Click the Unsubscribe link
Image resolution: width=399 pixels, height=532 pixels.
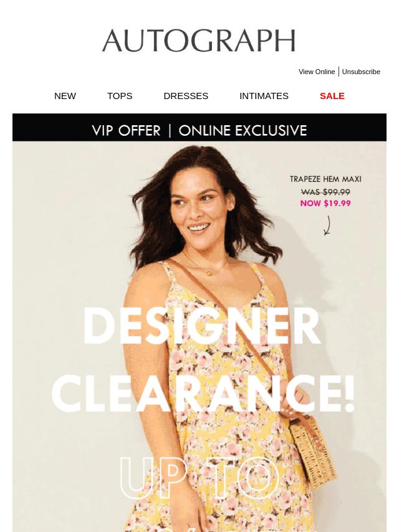361,72
